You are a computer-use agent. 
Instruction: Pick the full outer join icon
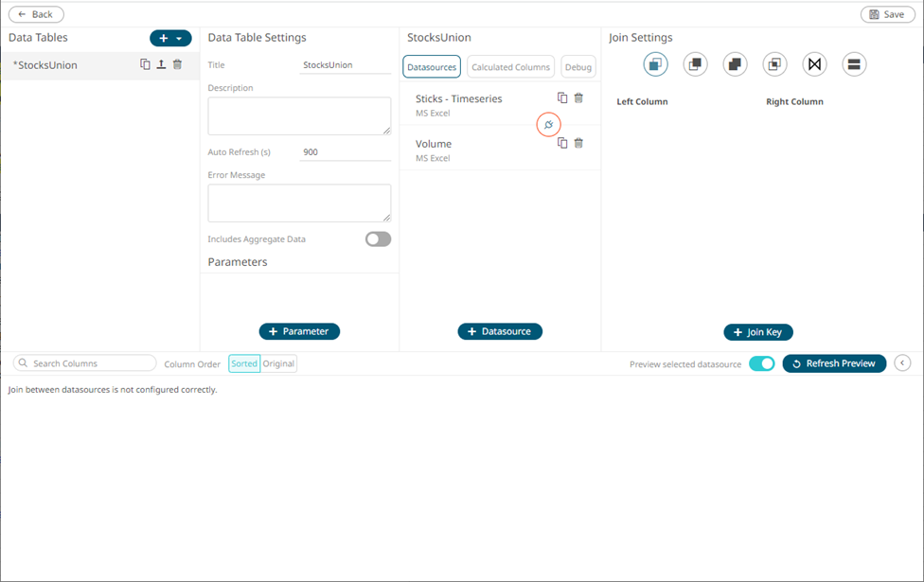(x=735, y=64)
